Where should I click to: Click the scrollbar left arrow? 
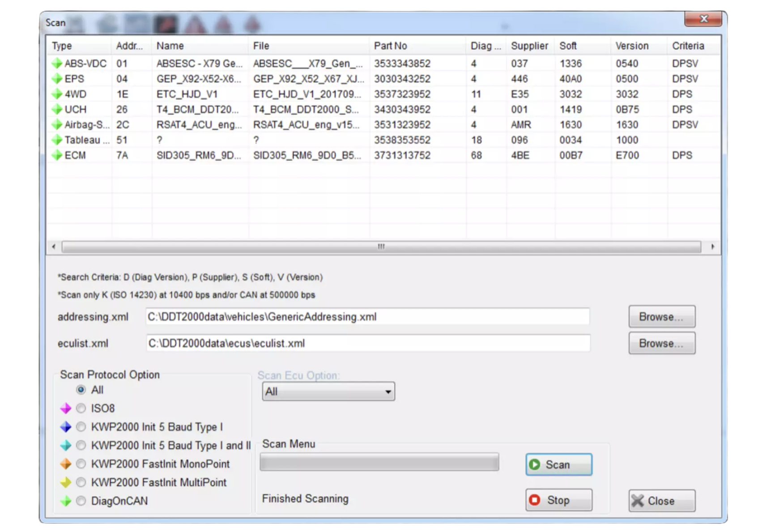click(54, 247)
